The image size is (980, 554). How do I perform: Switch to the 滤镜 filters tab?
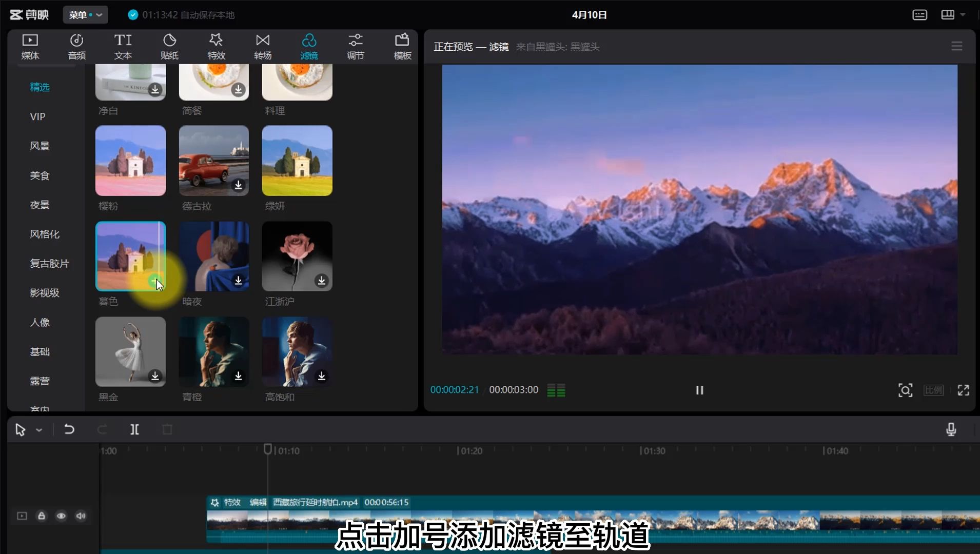click(308, 46)
